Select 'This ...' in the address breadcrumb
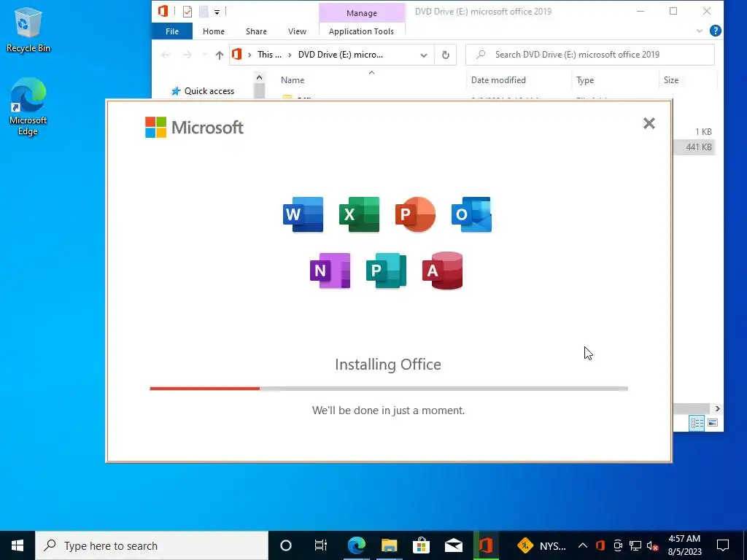Image resolution: width=747 pixels, height=560 pixels. tap(269, 55)
